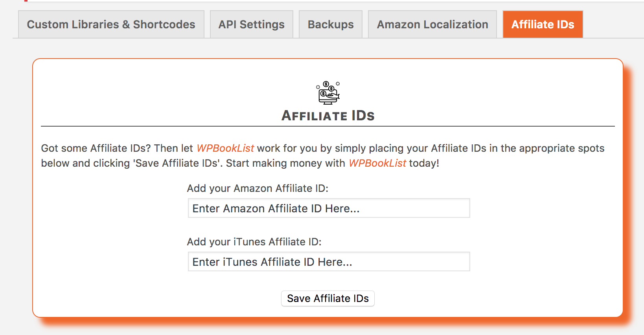
Task: Select the Affiliate IDs tab
Action: [x=543, y=24]
